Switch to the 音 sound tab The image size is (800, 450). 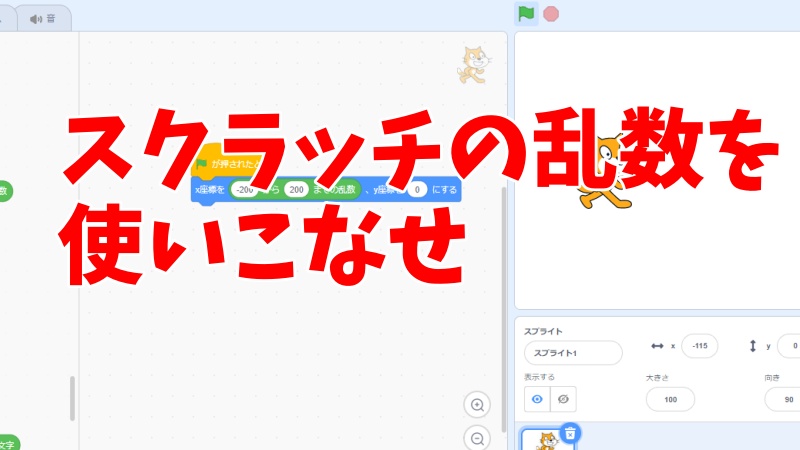coord(43,19)
